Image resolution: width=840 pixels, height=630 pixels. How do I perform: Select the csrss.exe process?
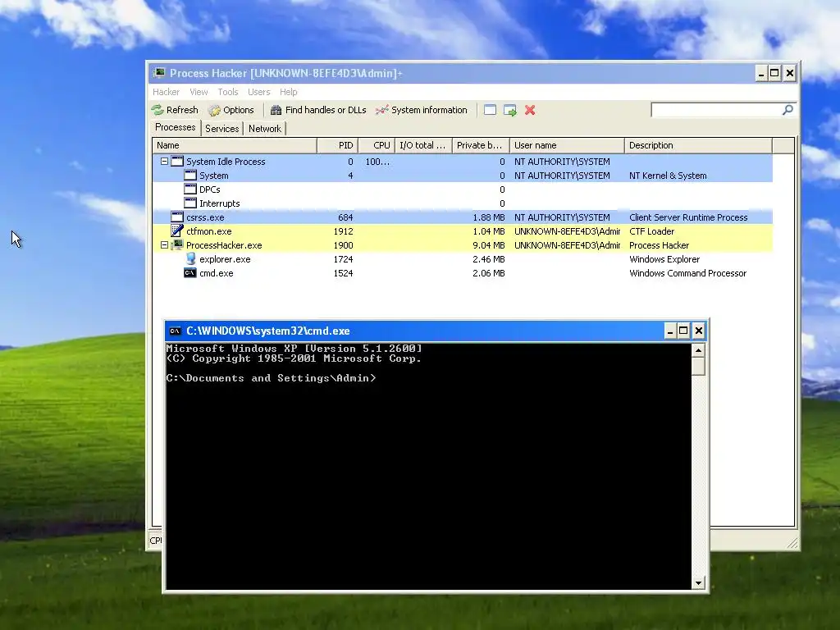[x=463, y=217]
